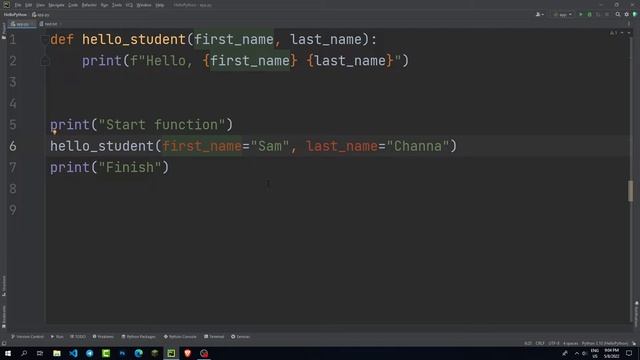The width and height of the screenshot is (640, 360).
Task: Click the PyCharm icon on the taskbar
Action: 171,353
